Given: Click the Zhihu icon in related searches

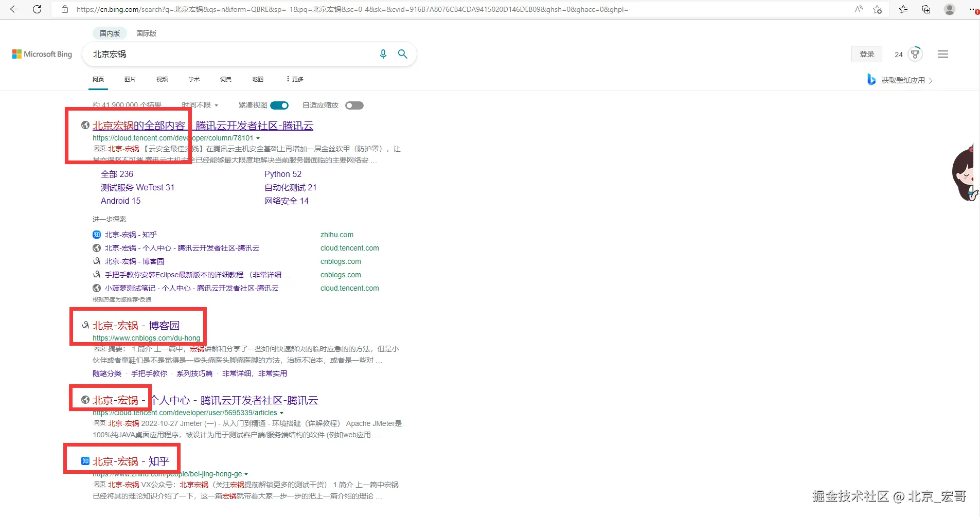Looking at the screenshot, I should pos(97,235).
